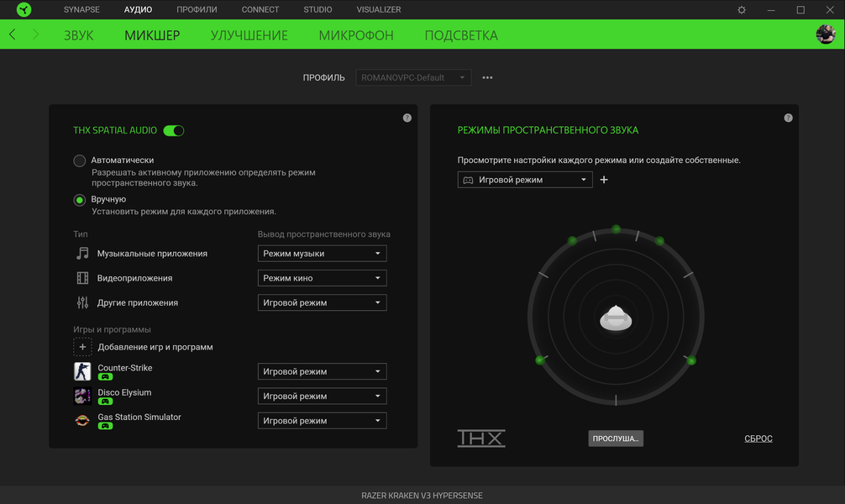Click the Gas Station Simulator icon

[x=82, y=421]
